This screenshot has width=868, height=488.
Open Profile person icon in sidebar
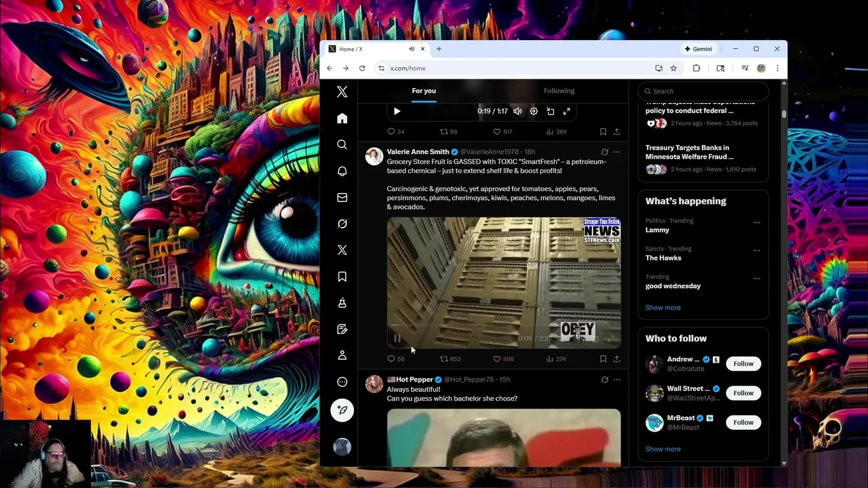coord(342,355)
